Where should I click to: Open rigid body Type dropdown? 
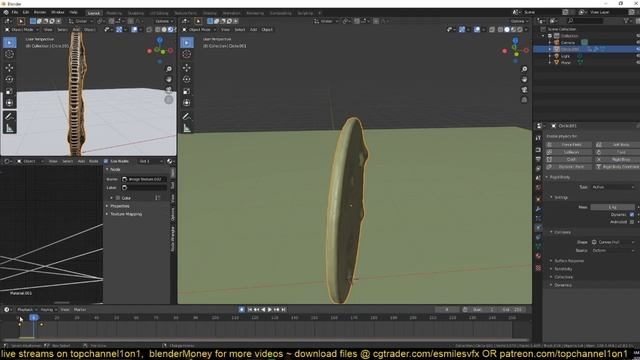click(613, 187)
